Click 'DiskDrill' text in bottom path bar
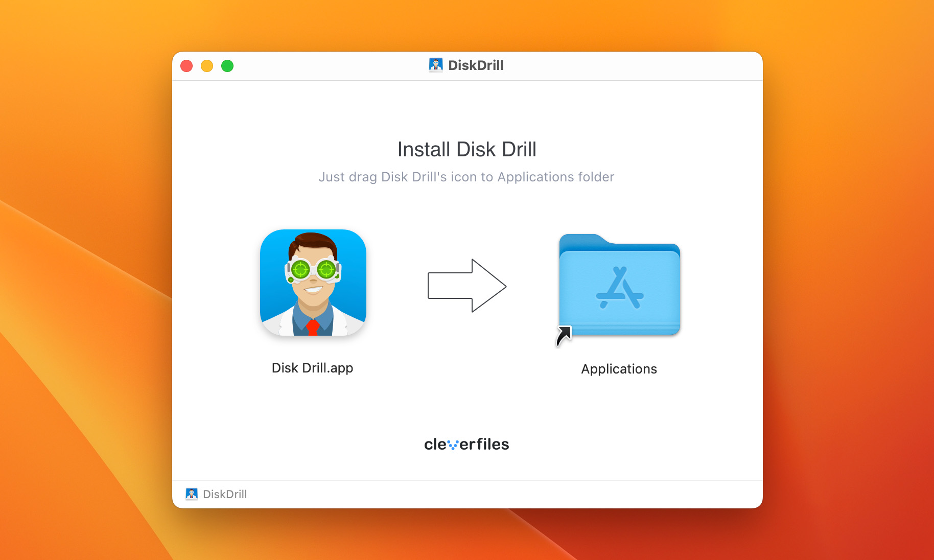This screenshot has height=560, width=934. [x=225, y=494]
